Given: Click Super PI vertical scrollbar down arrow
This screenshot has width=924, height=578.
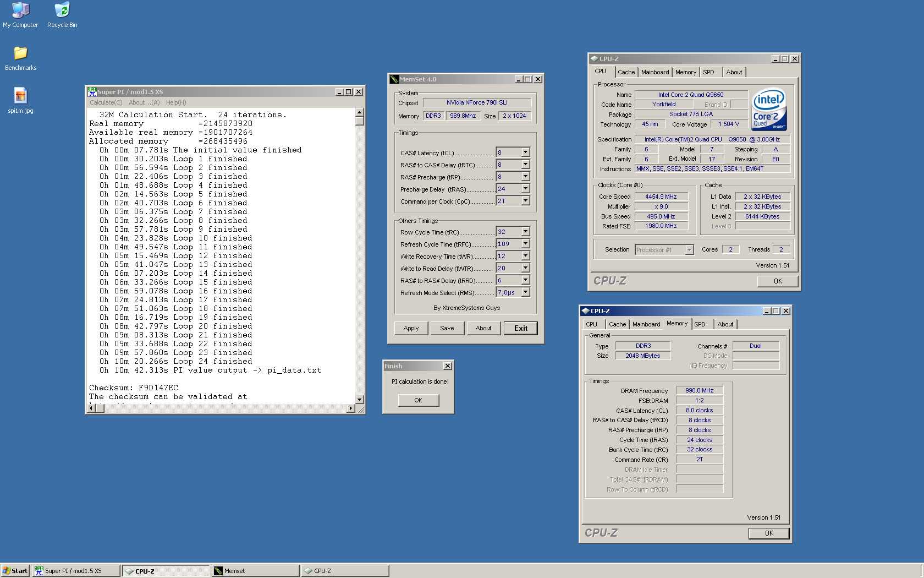Looking at the screenshot, I should [x=359, y=400].
